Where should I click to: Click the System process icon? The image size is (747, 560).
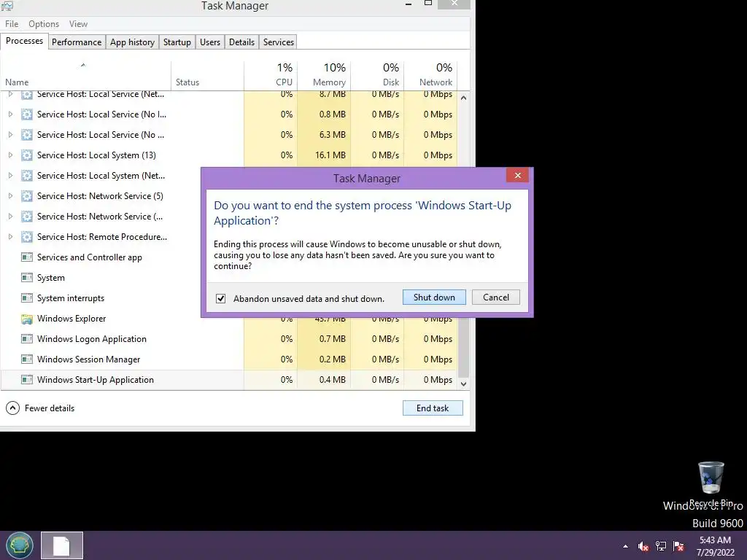pyautogui.click(x=27, y=278)
